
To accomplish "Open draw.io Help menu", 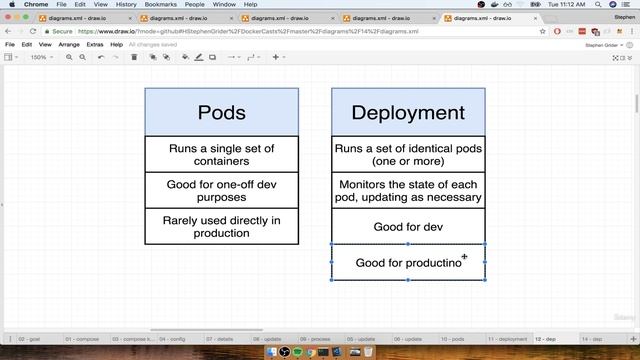I will [116, 44].
